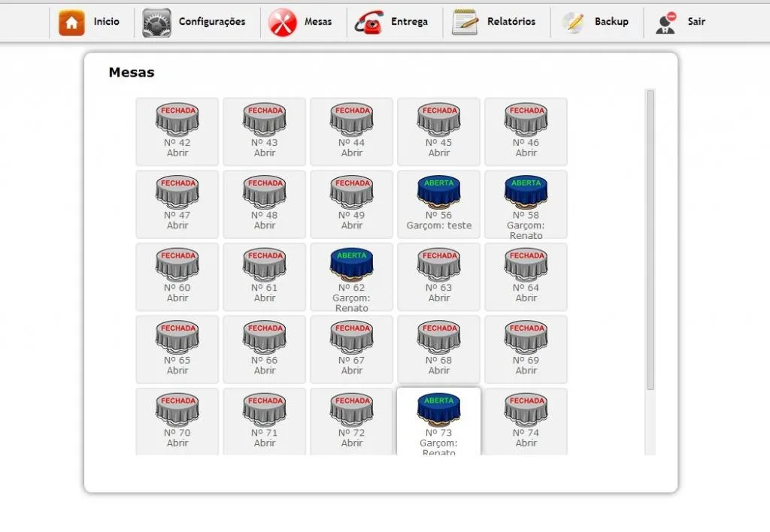Click the Sair menu label

point(696,22)
